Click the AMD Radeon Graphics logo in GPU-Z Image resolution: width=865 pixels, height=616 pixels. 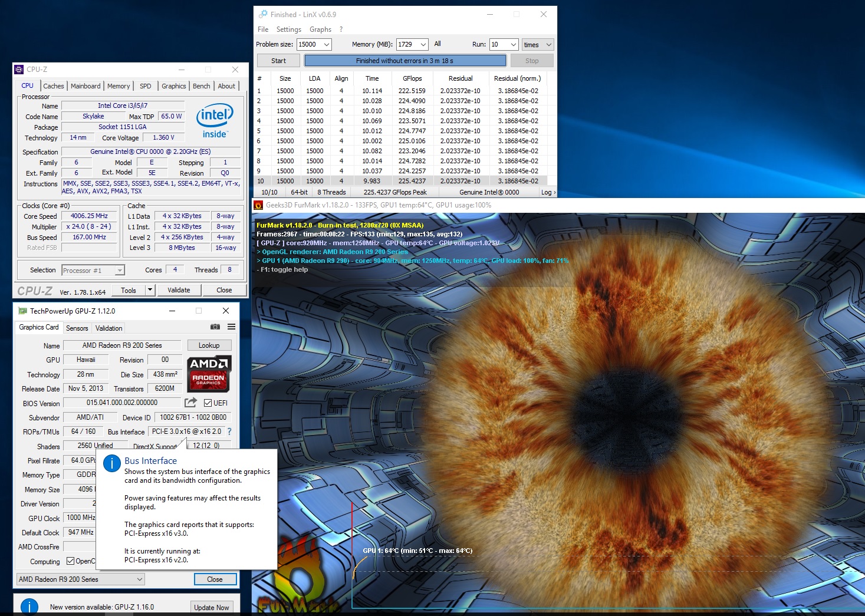point(209,374)
